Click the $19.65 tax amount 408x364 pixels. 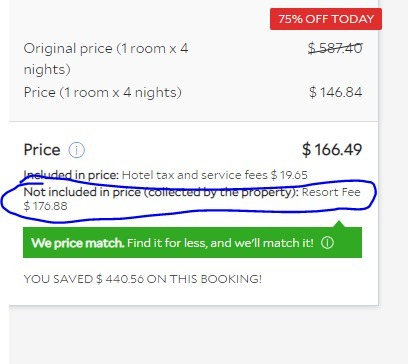click(x=289, y=175)
